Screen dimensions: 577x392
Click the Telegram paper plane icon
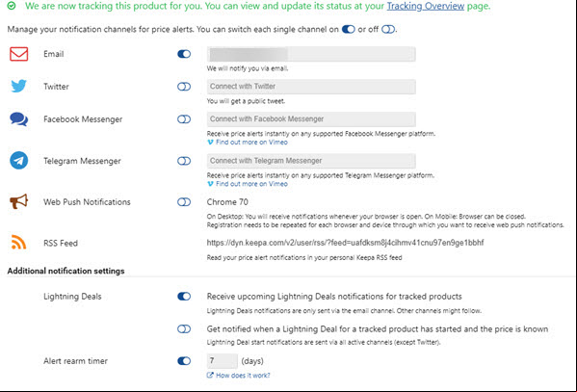coord(18,161)
